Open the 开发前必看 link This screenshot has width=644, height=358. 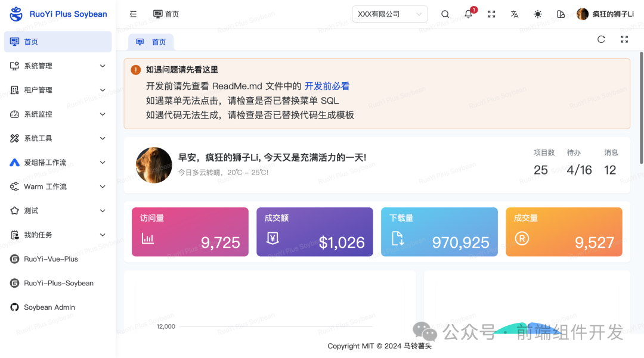327,86
